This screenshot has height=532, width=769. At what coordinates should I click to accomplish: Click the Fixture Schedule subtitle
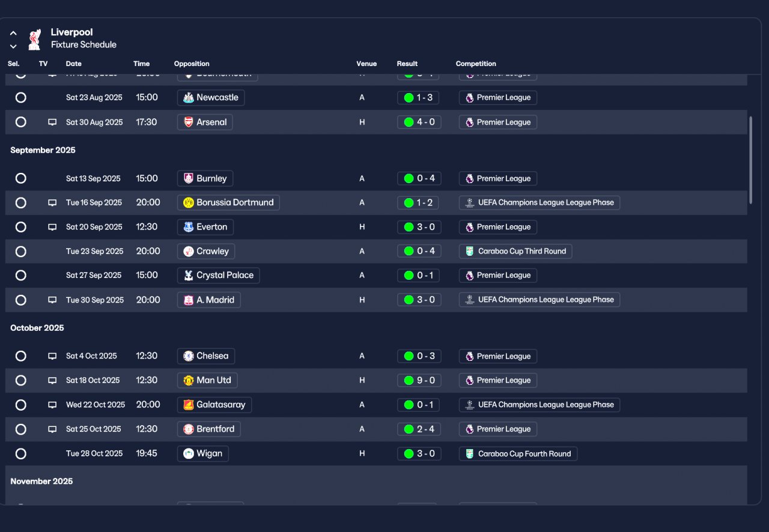(84, 44)
